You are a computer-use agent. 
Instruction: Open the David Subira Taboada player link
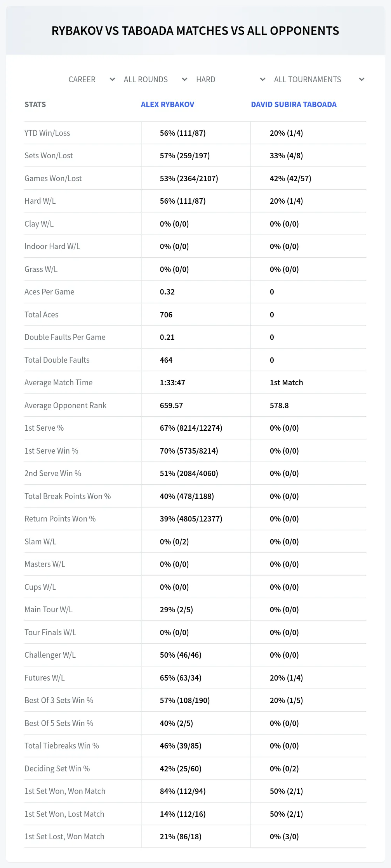(294, 104)
